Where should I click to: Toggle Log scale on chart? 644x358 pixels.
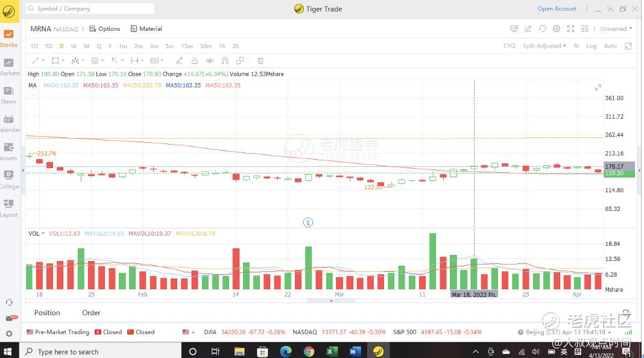click(591, 46)
